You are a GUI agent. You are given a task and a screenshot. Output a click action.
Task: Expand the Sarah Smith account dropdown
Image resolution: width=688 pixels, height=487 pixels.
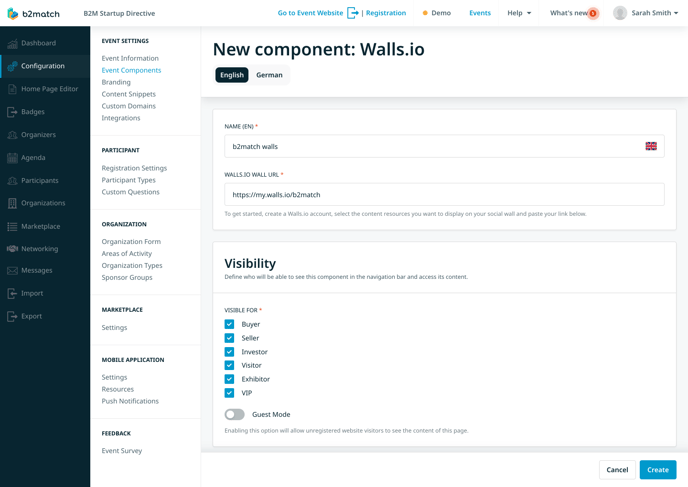(x=655, y=13)
